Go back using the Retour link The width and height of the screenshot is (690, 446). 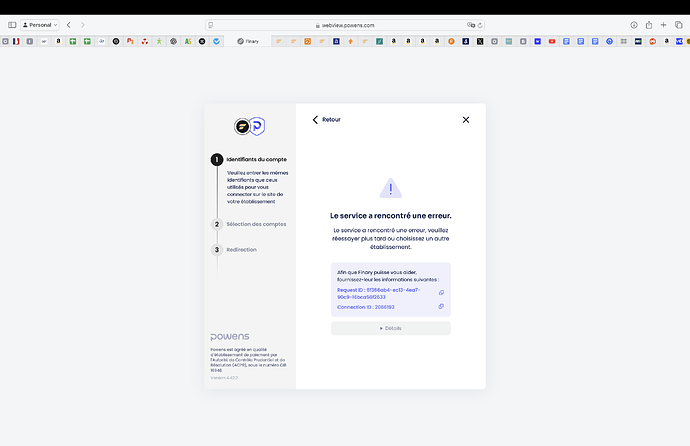pyautogui.click(x=326, y=120)
